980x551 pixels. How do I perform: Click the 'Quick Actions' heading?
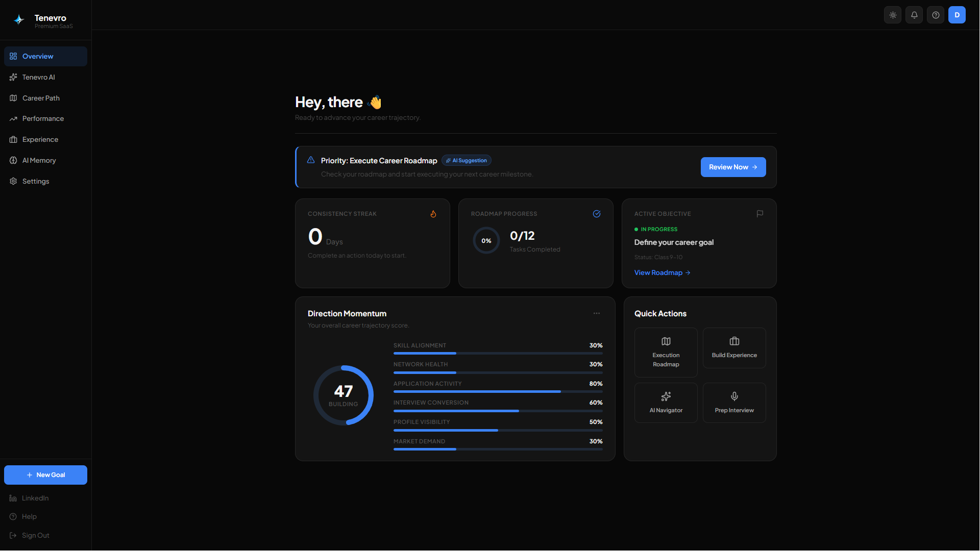tap(660, 314)
